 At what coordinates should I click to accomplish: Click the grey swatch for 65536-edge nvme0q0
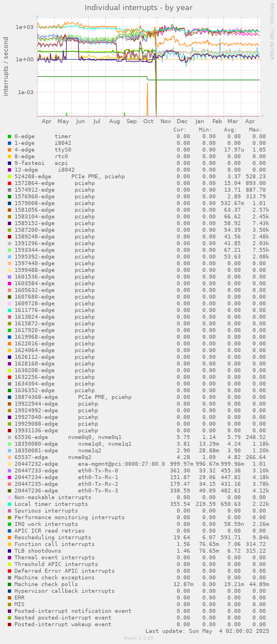click(x=9, y=437)
